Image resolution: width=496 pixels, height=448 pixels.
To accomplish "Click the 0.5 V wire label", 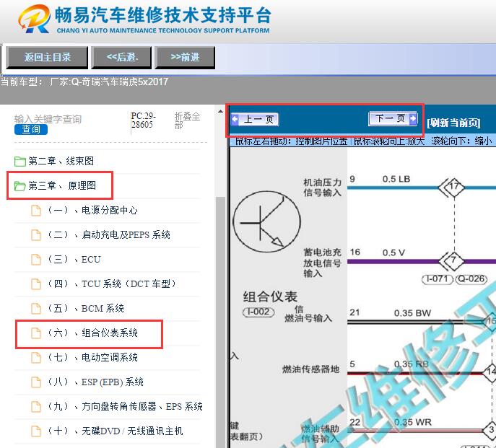I will [x=393, y=252].
